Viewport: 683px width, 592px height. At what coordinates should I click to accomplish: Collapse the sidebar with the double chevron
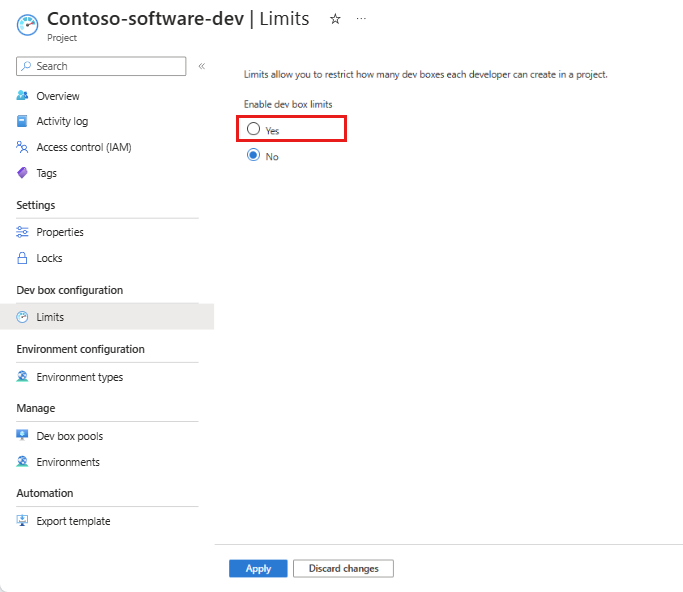pos(202,66)
